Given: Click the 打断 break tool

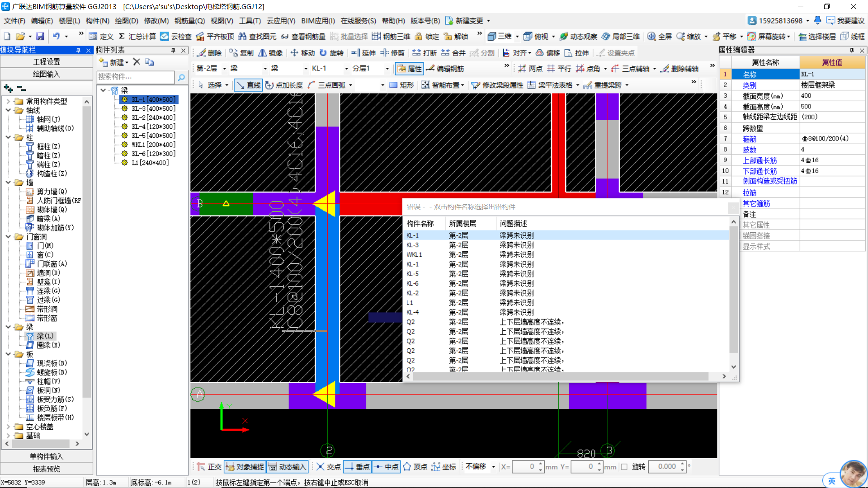Looking at the screenshot, I should 425,53.
